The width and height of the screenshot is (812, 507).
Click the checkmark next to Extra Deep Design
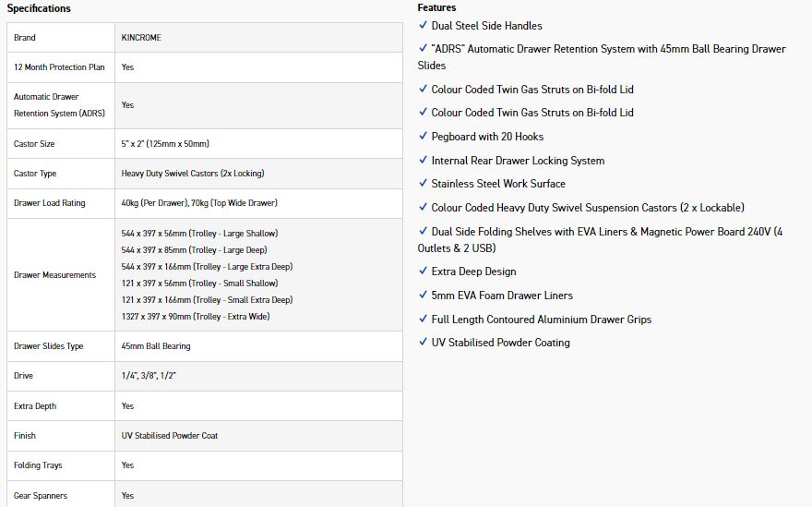423,271
